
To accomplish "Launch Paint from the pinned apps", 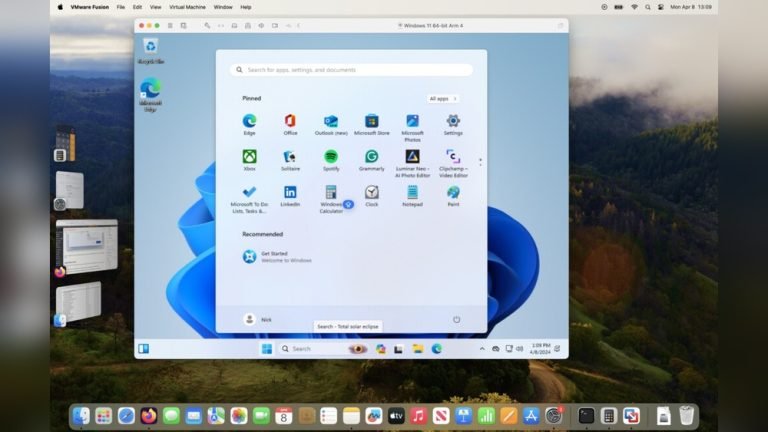I will point(453,195).
